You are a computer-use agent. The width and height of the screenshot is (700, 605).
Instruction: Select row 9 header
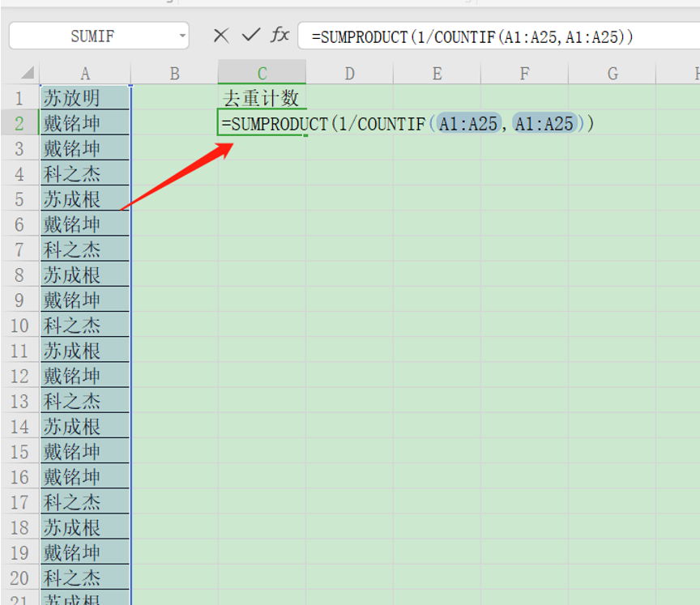[19, 300]
